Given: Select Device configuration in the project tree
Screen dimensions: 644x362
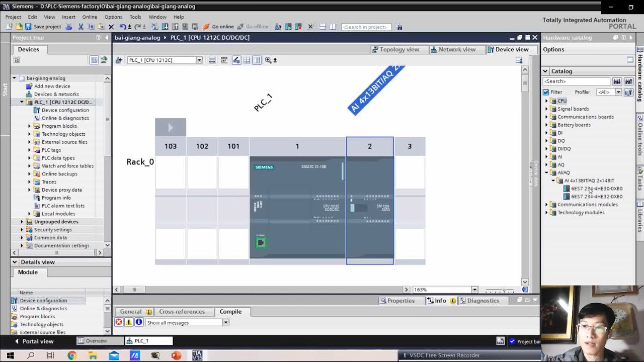Looking at the screenshot, I should pos(65,110).
